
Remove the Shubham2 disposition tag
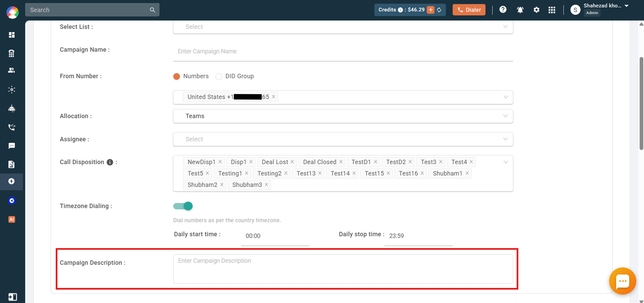[x=222, y=185]
